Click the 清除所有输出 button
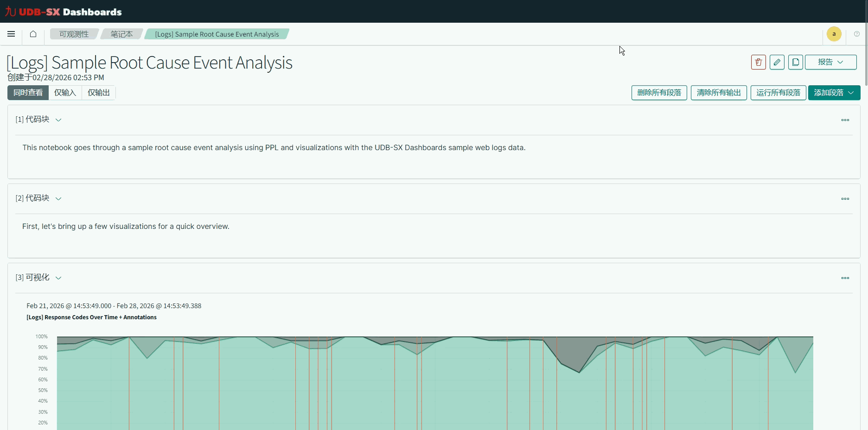The width and height of the screenshot is (868, 430). click(x=718, y=93)
